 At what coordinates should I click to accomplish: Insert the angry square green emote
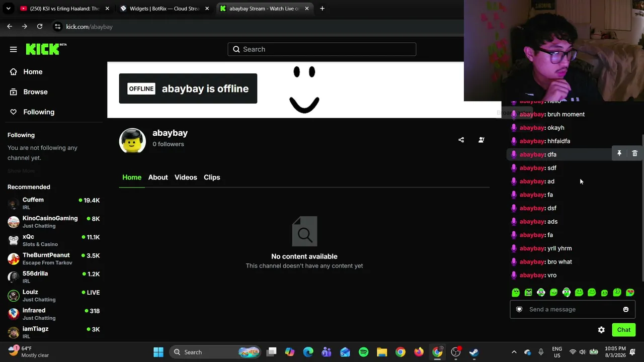point(528,293)
